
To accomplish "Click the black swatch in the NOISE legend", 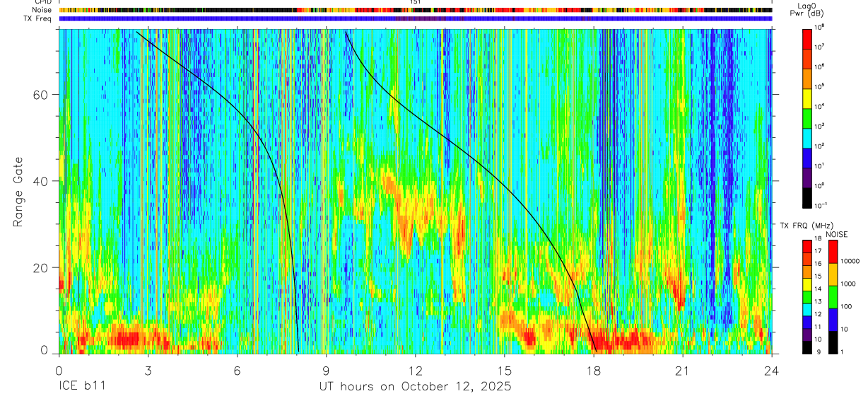I will tap(833, 342).
